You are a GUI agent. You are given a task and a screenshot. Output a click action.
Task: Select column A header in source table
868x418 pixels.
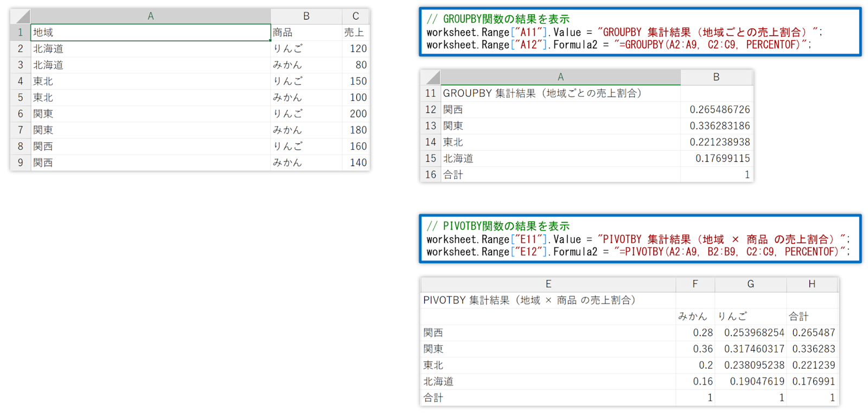tap(151, 16)
